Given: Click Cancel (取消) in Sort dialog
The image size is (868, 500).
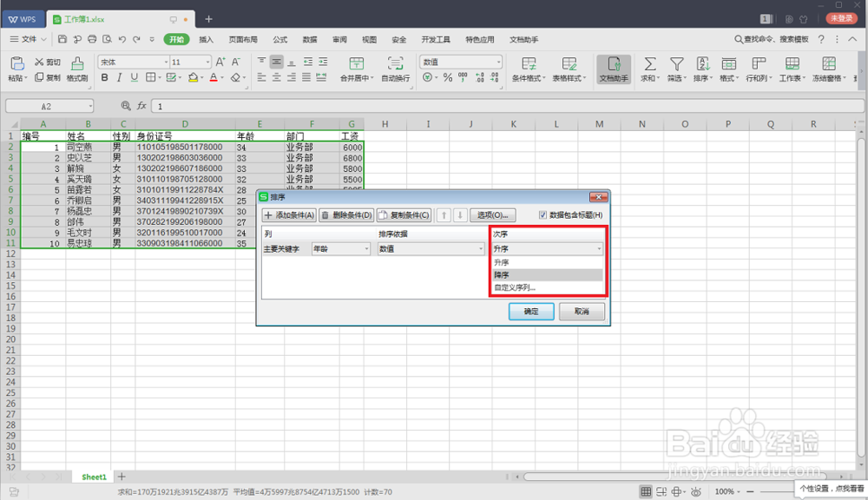Looking at the screenshot, I should click(x=582, y=311).
